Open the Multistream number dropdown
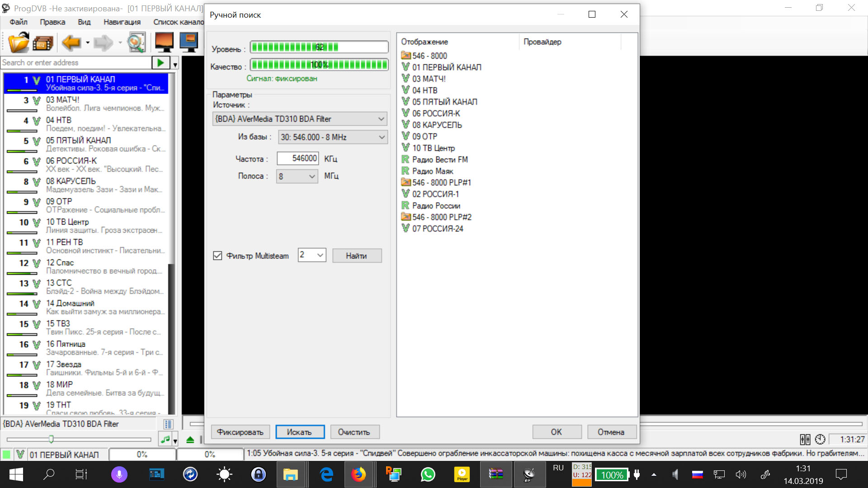The height and width of the screenshot is (488, 868). pyautogui.click(x=320, y=255)
